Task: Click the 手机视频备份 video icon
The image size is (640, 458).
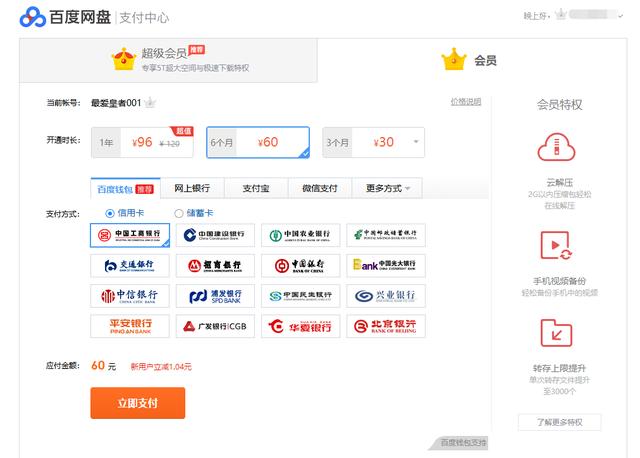Action: tap(556, 245)
